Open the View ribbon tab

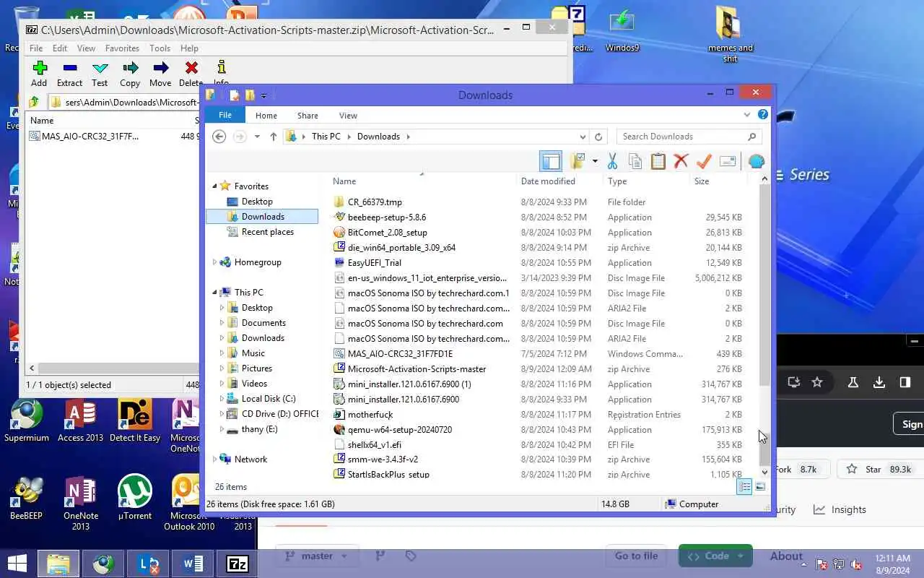tap(348, 116)
